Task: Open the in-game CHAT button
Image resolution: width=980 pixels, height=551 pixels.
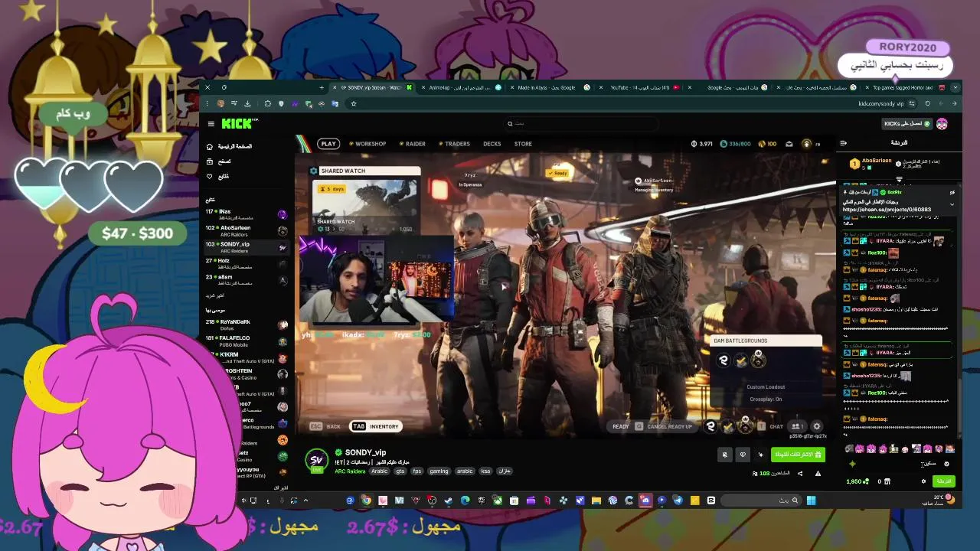Action: click(772, 426)
